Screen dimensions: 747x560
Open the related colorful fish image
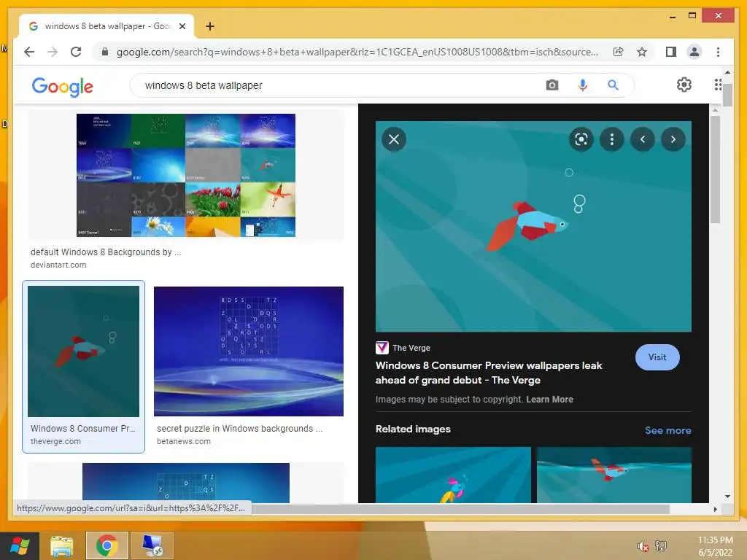click(453, 475)
